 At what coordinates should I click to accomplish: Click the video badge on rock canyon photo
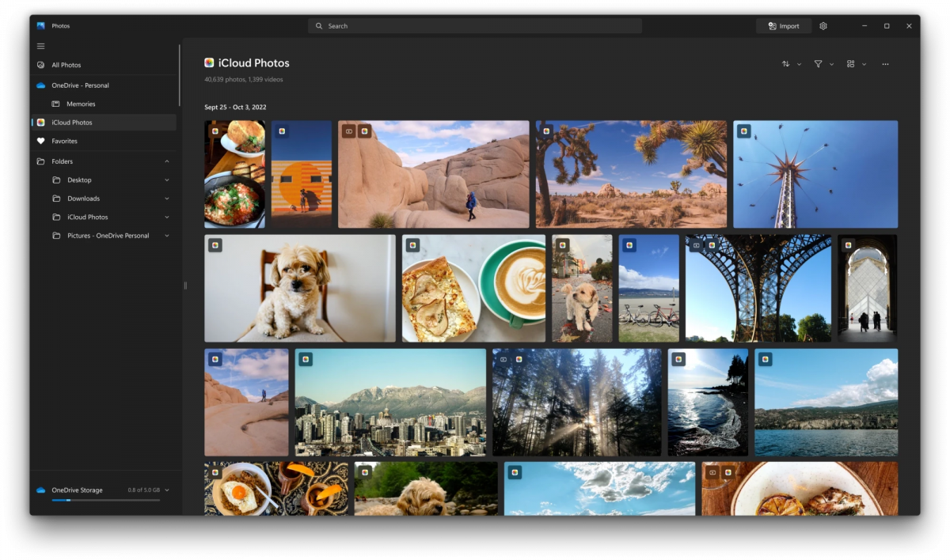click(349, 131)
